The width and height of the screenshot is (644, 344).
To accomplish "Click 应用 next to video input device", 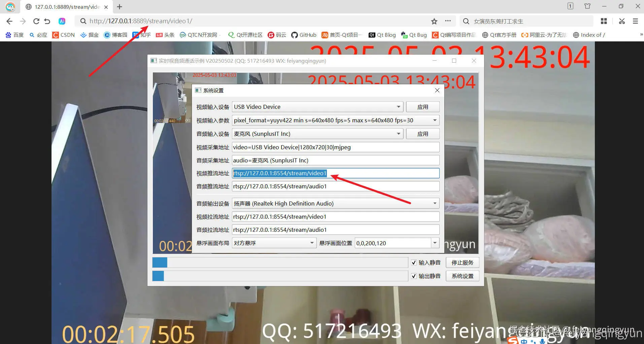I will tap(422, 106).
